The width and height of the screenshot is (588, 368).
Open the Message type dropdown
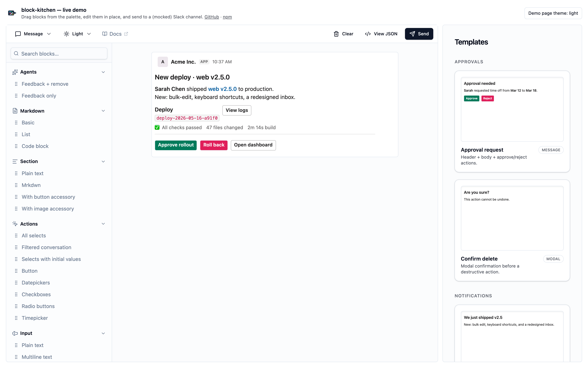click(x=33, y=34)
